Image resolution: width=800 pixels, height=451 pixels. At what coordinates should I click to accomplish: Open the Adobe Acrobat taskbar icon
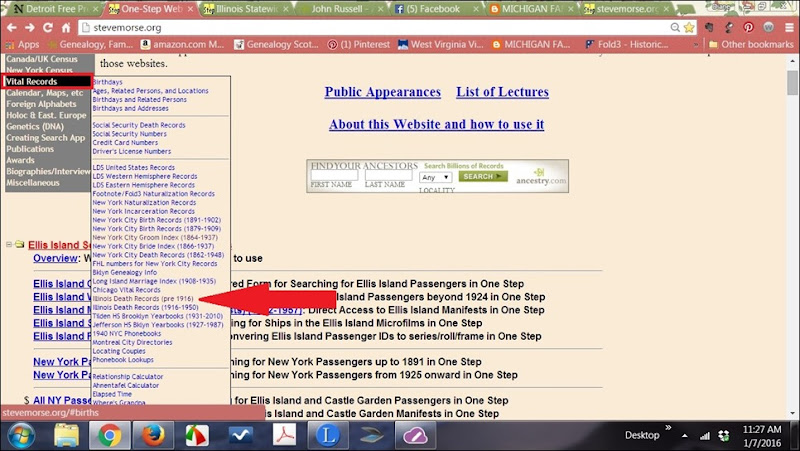[284, 436]
